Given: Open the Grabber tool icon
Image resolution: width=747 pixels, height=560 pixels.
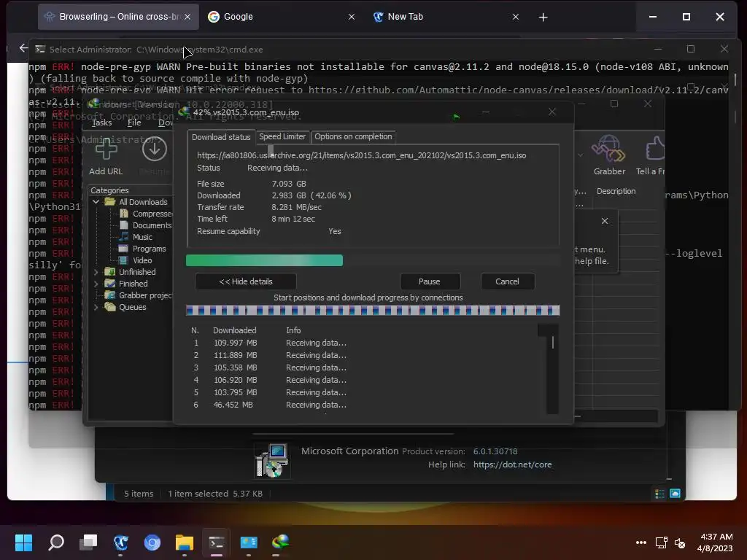Looking at the screenshot, I should pyautogui.click(x=608, y=149).
